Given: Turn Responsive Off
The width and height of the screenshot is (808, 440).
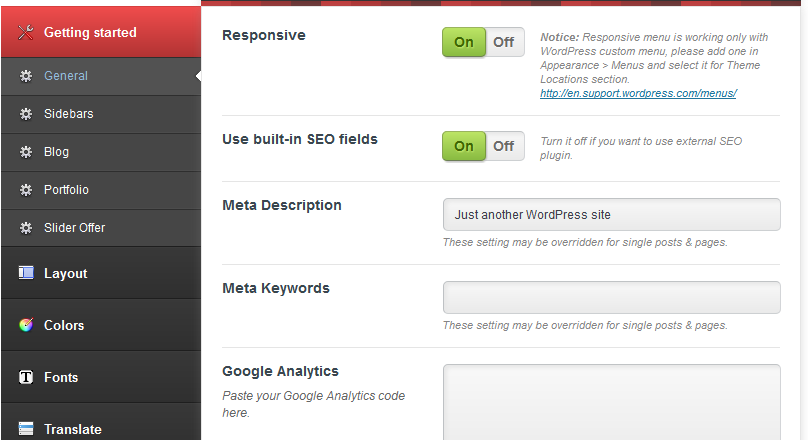Looking at the screenshot, I should pos(504,42).
